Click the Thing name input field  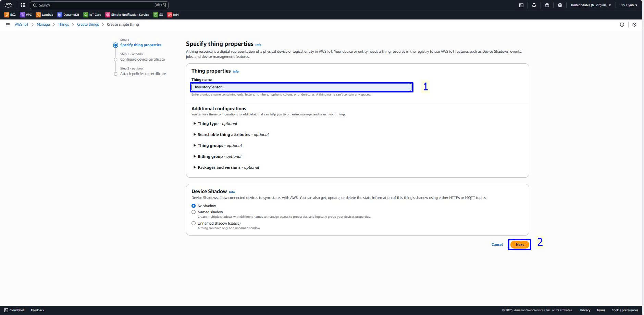(301, 87)
